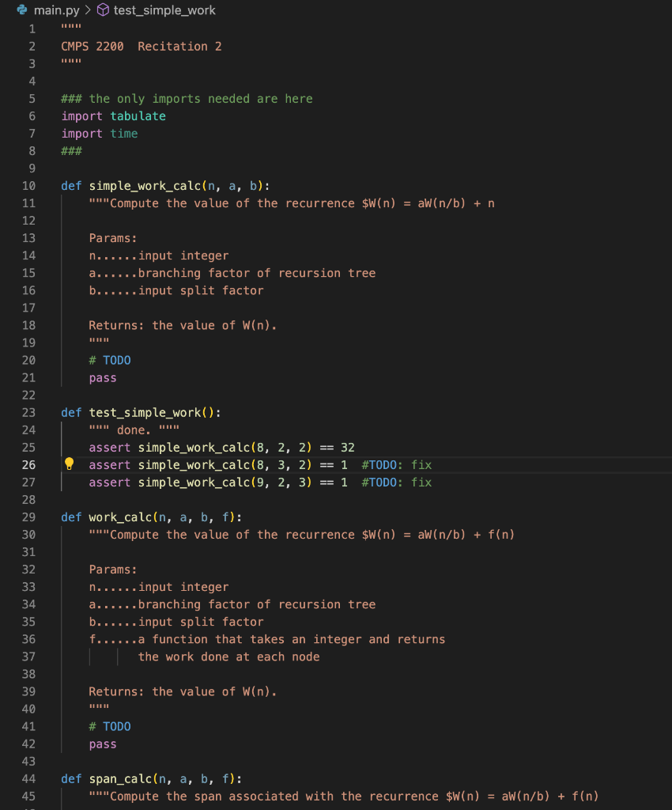Expand the breadcrumb chevron after main.py
The height and width of the screenshot is (810, 672).
[89, 9]
